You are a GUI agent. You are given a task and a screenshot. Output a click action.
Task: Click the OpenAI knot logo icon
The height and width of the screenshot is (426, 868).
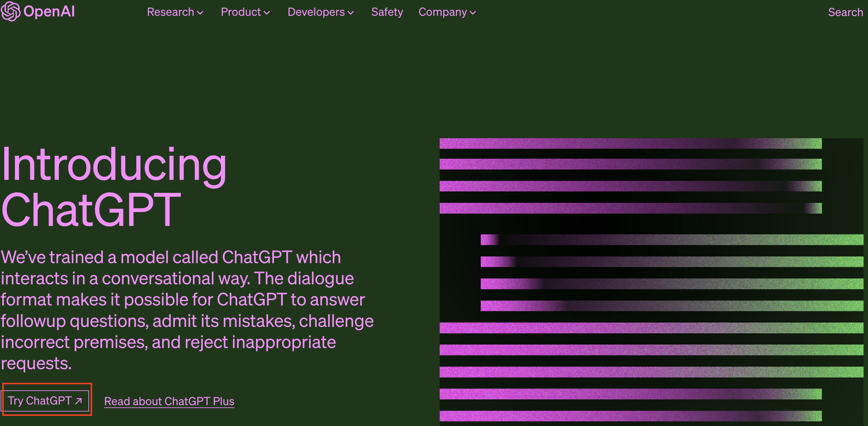[x=10, y=11]
